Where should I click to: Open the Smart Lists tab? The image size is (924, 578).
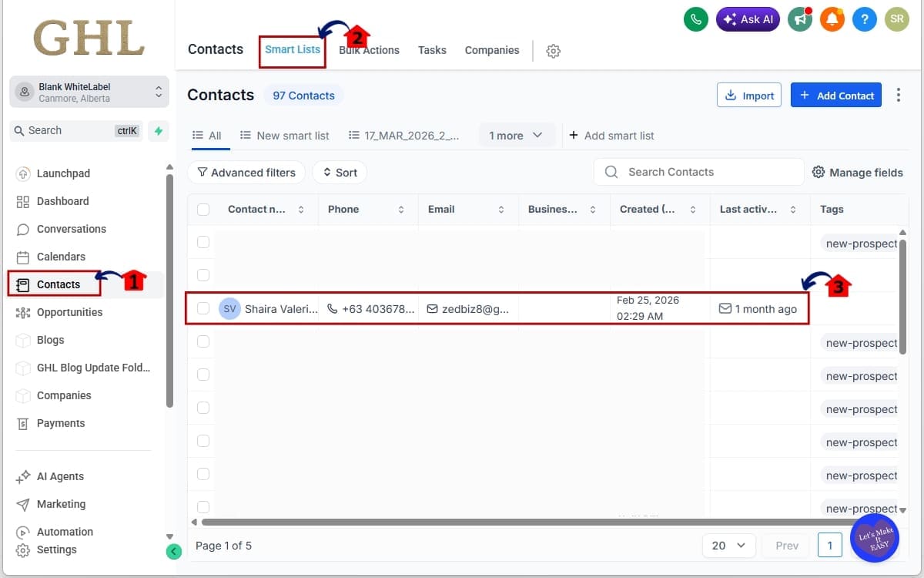tap(292, 49)
